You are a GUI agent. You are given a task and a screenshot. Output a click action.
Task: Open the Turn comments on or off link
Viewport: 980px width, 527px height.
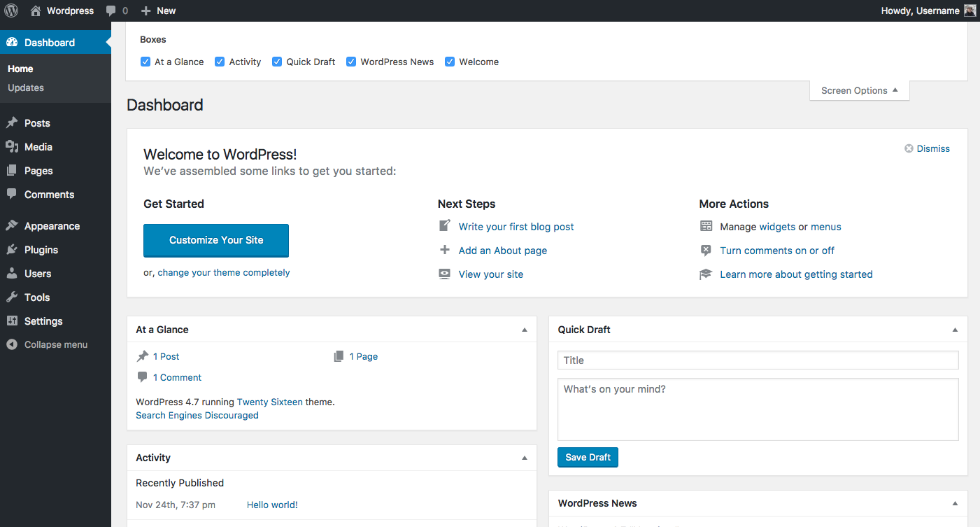pos(777,251)
